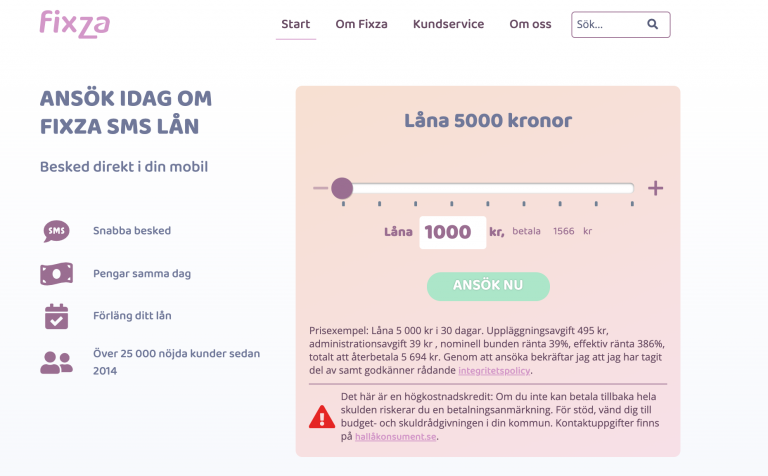Viewport: 768px width, 476px height.
Task: Open the integritetspolicy link
Action: coord(494,371)
